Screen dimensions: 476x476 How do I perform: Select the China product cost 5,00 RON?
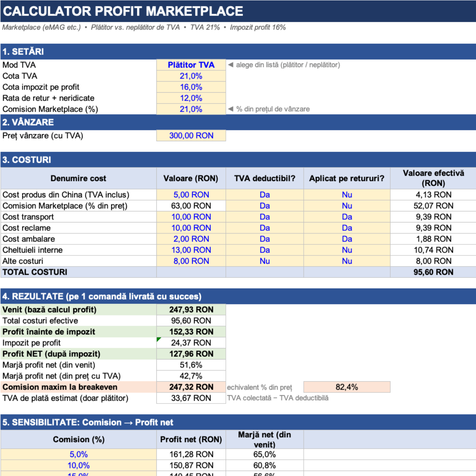click(191, 195)
